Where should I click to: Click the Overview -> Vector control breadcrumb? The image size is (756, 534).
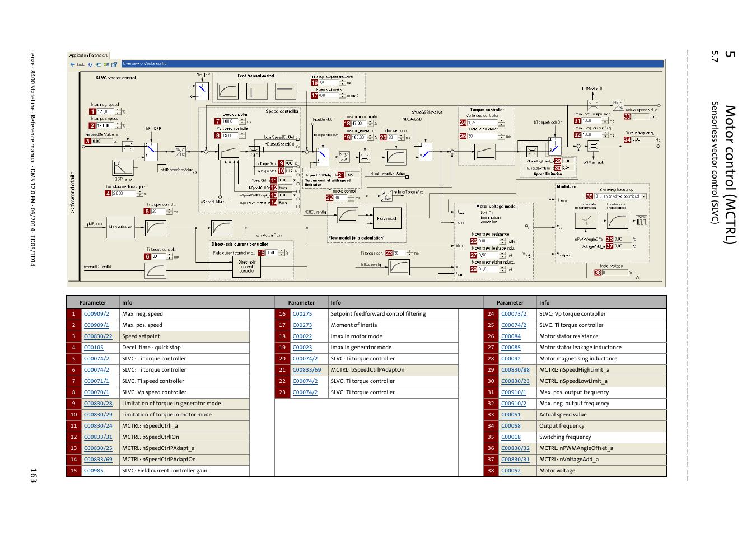click(145, 64)
